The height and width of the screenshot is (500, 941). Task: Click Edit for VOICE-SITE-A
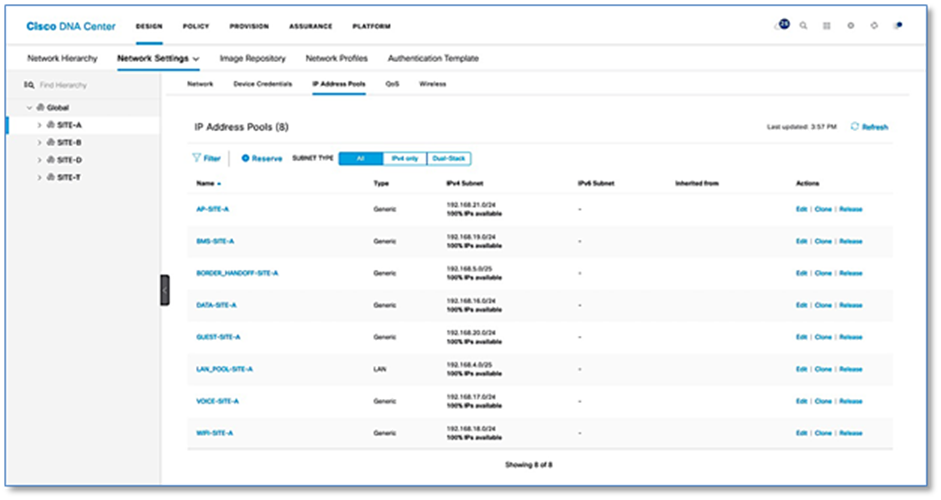(801, 401)
